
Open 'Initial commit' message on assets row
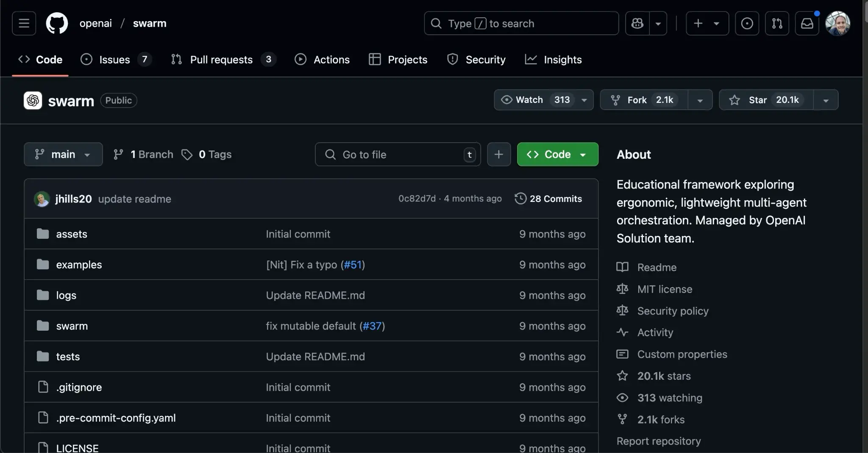tap(298, 234)
